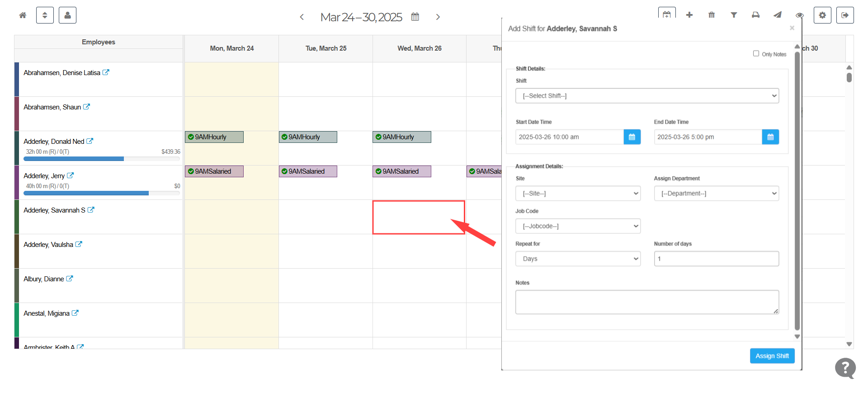Click the print schedule icon
Screen dimensions: 868x393
(755, 15)
